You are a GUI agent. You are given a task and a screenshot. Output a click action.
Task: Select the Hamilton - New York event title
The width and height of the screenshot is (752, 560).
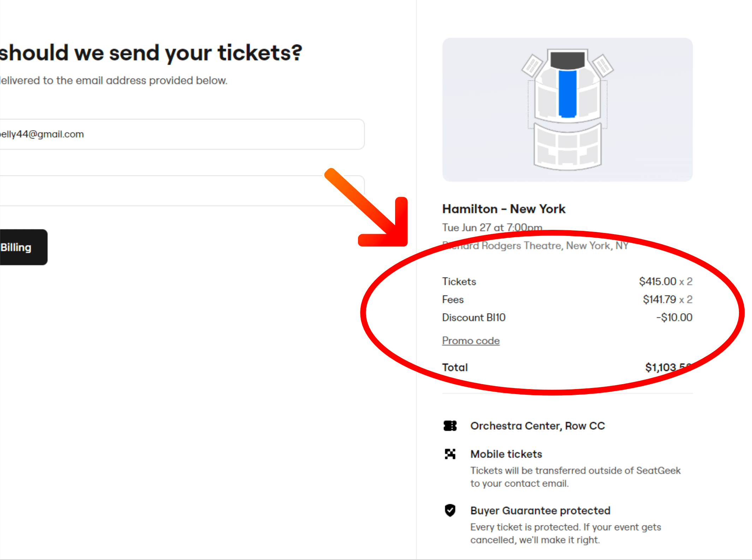point(504,209)
